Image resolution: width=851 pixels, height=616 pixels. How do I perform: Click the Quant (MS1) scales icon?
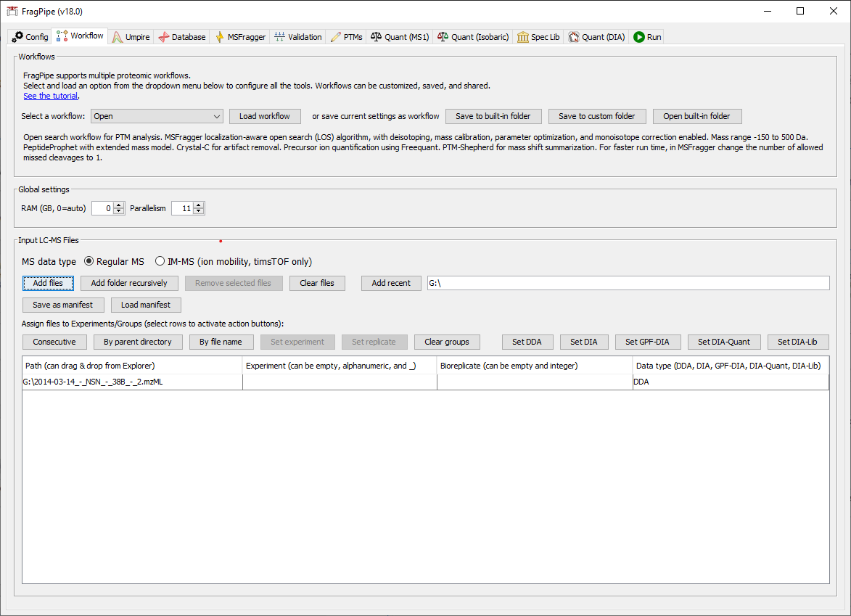(376, 37)
